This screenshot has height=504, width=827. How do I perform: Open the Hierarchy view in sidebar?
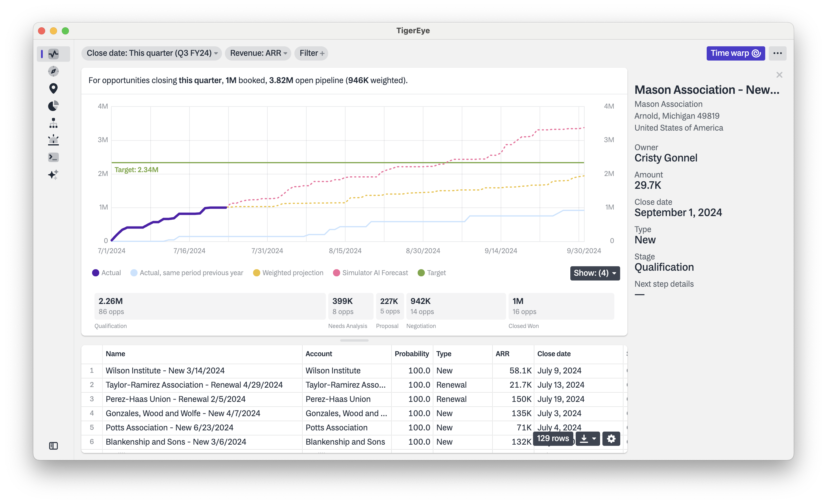tap(53, 123)
